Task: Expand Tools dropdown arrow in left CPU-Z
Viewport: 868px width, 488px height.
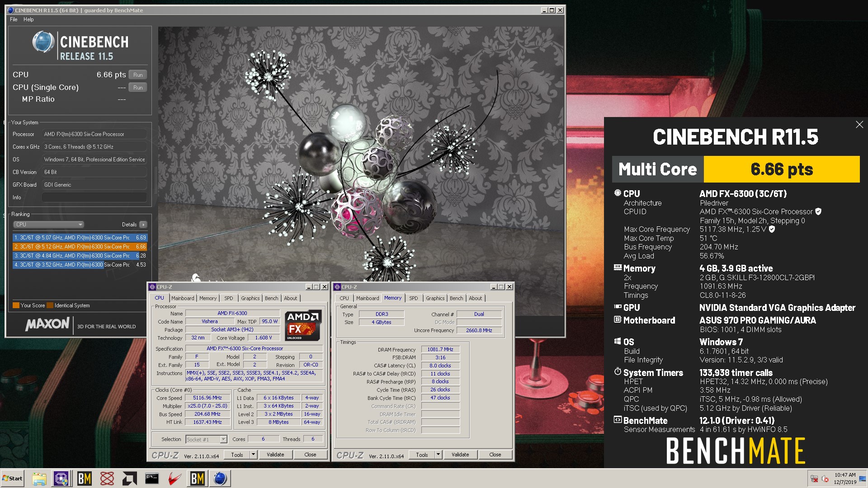Action: [254, 455]
